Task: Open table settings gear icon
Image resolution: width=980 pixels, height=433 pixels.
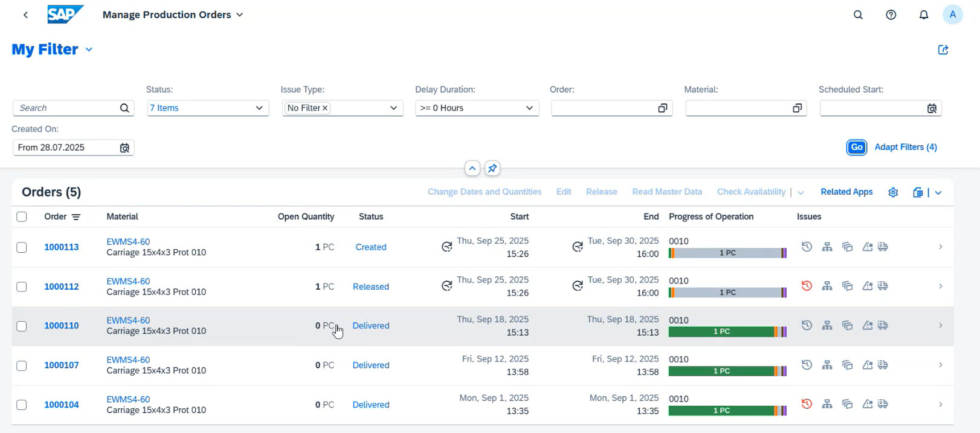Action: [893, 192]
